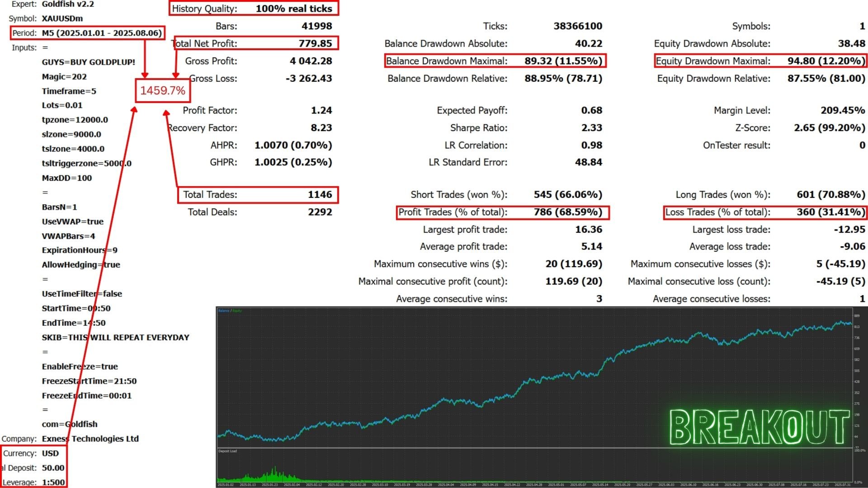This screenshot has height=488, width=868.
Task: Click the period value "M5 (2025.01.01 - 2025.08.06)"
Action: click(x=102, y=33)
